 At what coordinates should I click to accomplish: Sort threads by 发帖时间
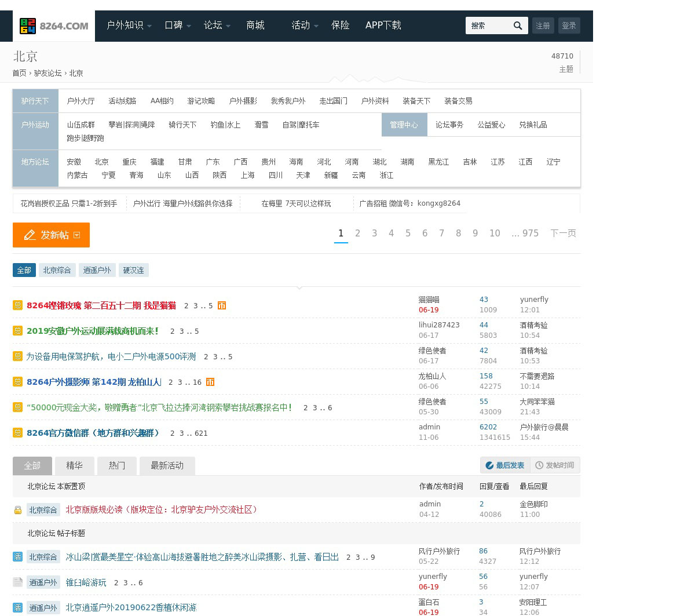(555, 465)
